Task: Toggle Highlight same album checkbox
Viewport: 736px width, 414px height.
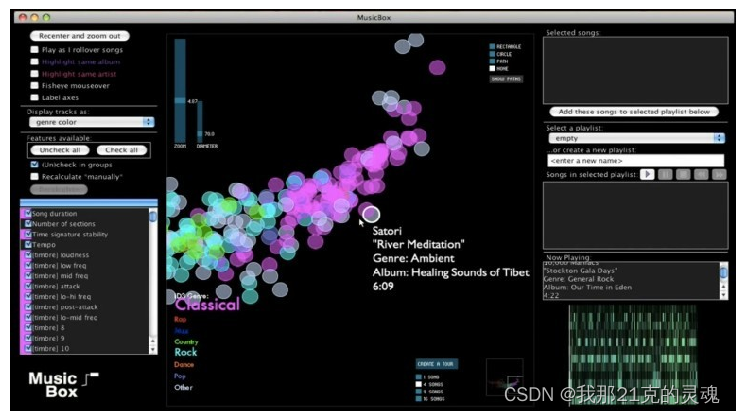Action: pos(34,61)
